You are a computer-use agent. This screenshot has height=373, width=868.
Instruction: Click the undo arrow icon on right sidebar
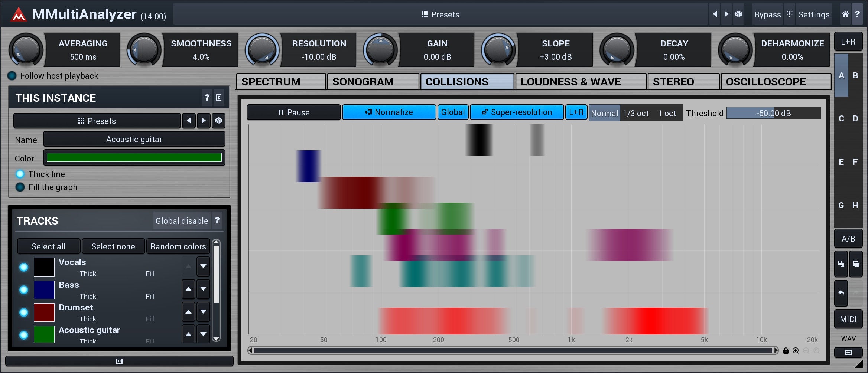click(x=841, y=293)
